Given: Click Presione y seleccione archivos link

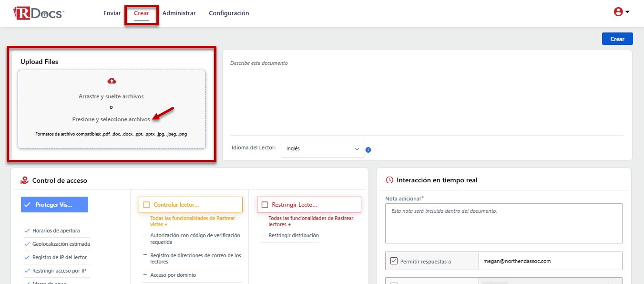Looking at the screenshot, I should point(111,119).
